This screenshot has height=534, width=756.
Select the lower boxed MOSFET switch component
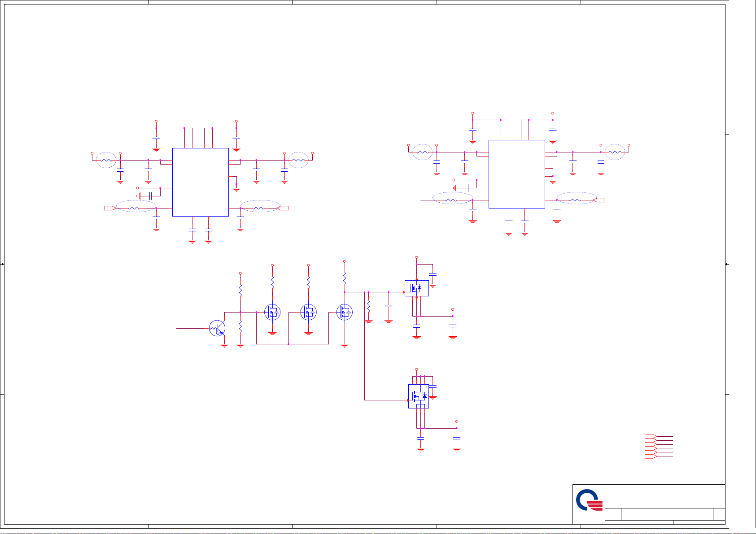pyautogui.click(x=419, y=396)
